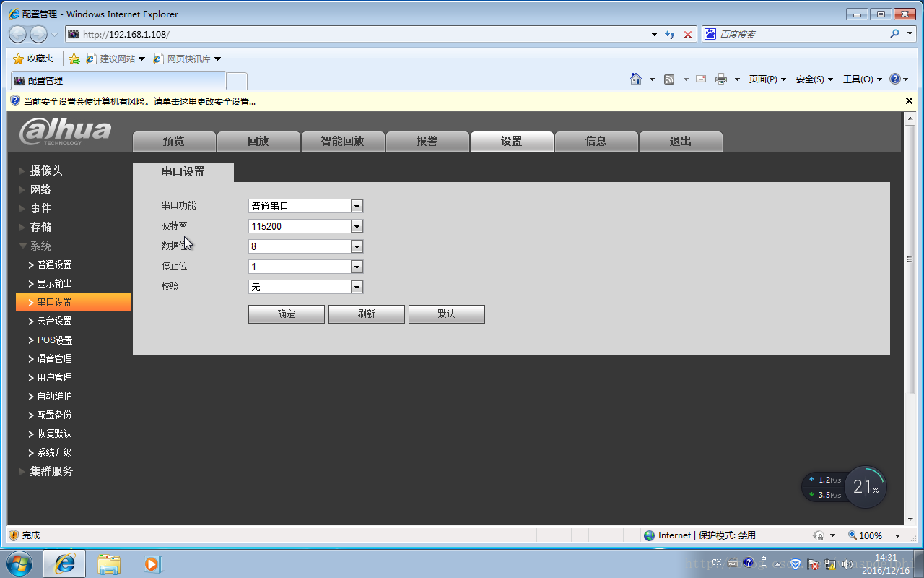
Task: Click the 建议网站 favorites link
Action: [115, 59]
